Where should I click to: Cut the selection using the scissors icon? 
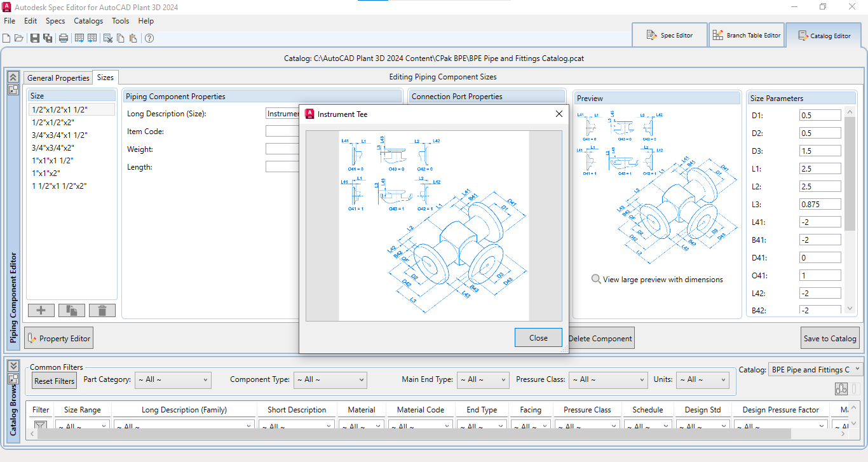(x=108, y=38)
